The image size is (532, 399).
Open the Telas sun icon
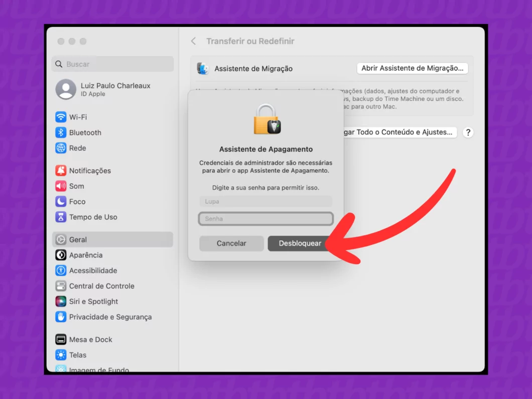click(x=61, y=355)
